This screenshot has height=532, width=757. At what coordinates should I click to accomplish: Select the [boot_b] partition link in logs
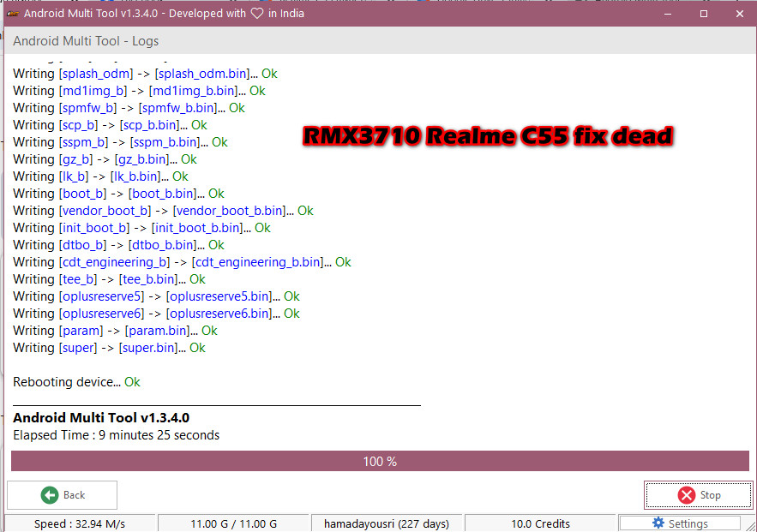82,193
